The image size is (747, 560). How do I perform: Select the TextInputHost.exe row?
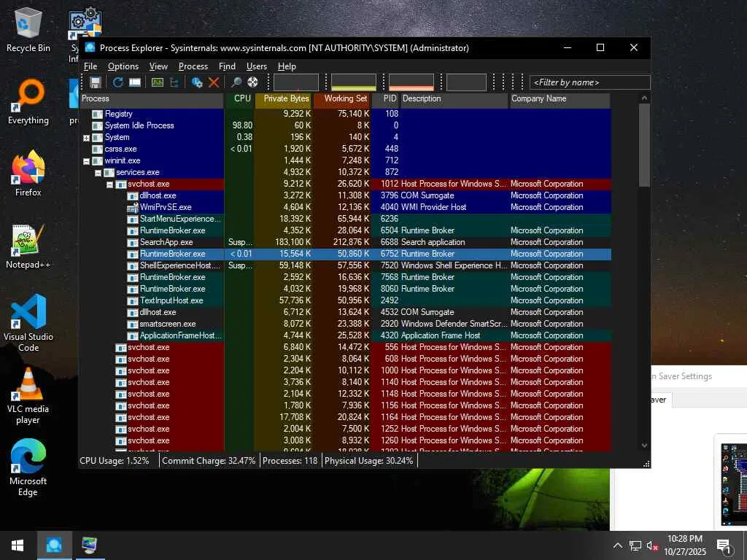(x=345, y=300)
